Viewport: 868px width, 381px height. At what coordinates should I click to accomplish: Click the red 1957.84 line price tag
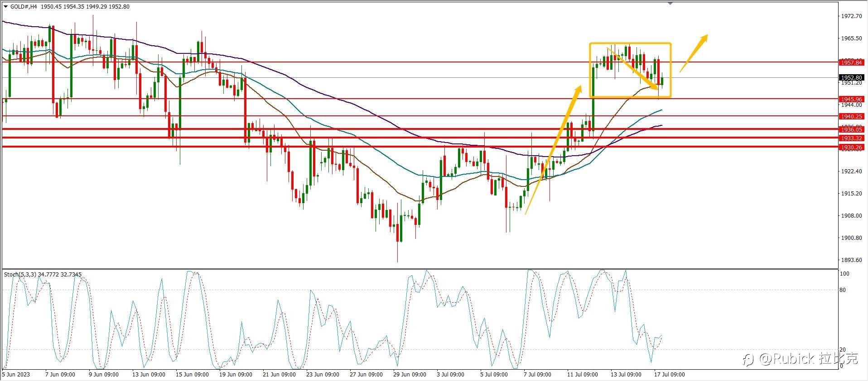tap(851, 62)
